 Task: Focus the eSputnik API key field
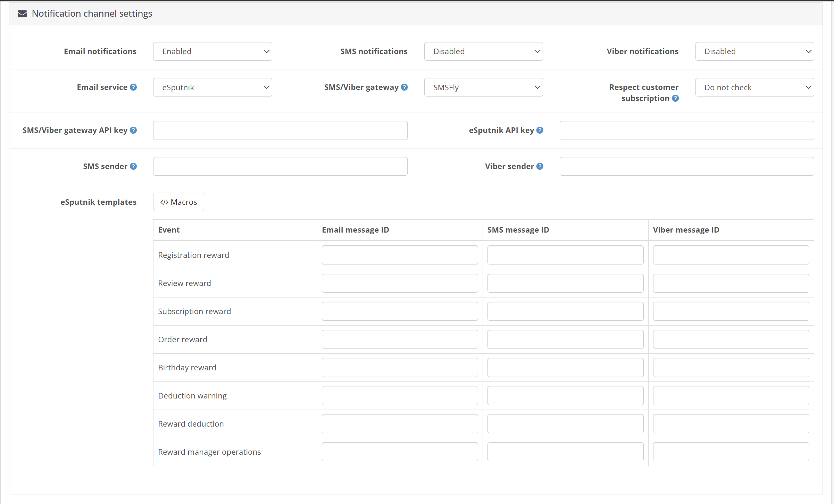(687, 130)
